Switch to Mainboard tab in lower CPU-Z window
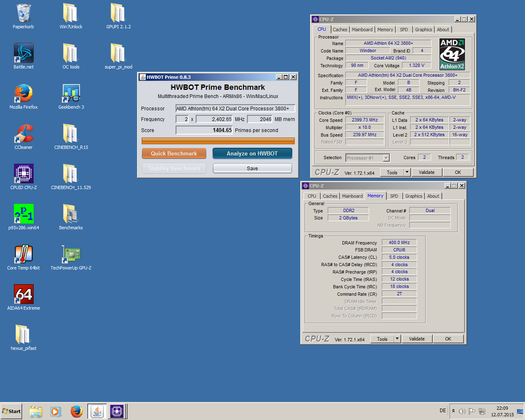525x420 pixels. pyautogui.click(x=352, y=196)
